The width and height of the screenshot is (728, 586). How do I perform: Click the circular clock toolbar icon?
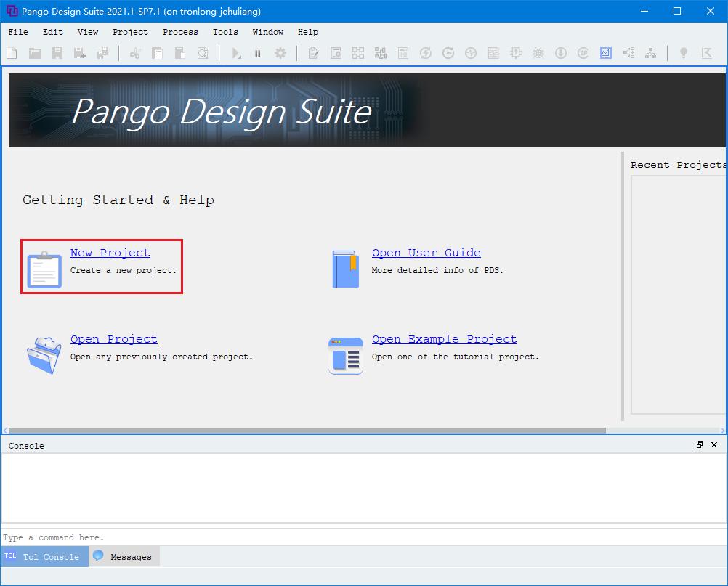[448, 53]
